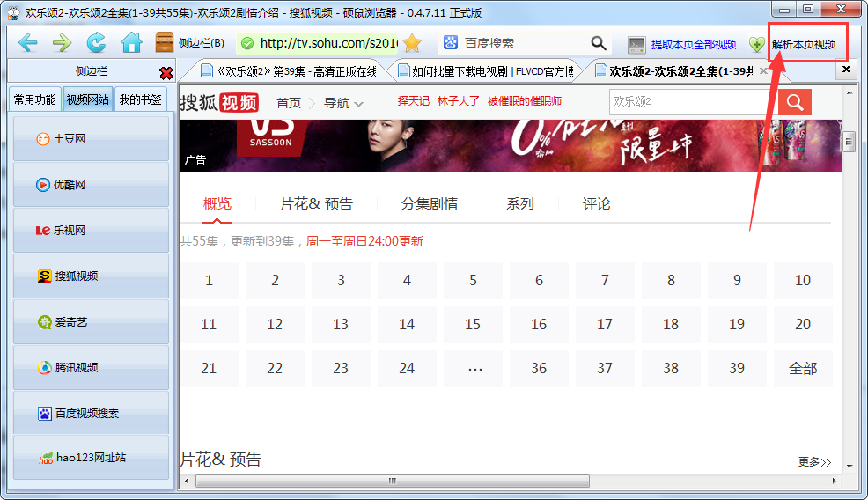This screenshot has height=500, width=868.
Task: Open hao123网址站 from the sidebar
Action: 91,458
